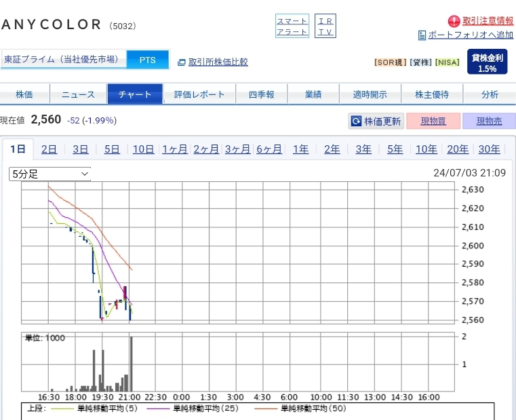Viewport: 516px width, 420px height.
Task: Go to the 株価 tab
Action: tap(24, 94)
